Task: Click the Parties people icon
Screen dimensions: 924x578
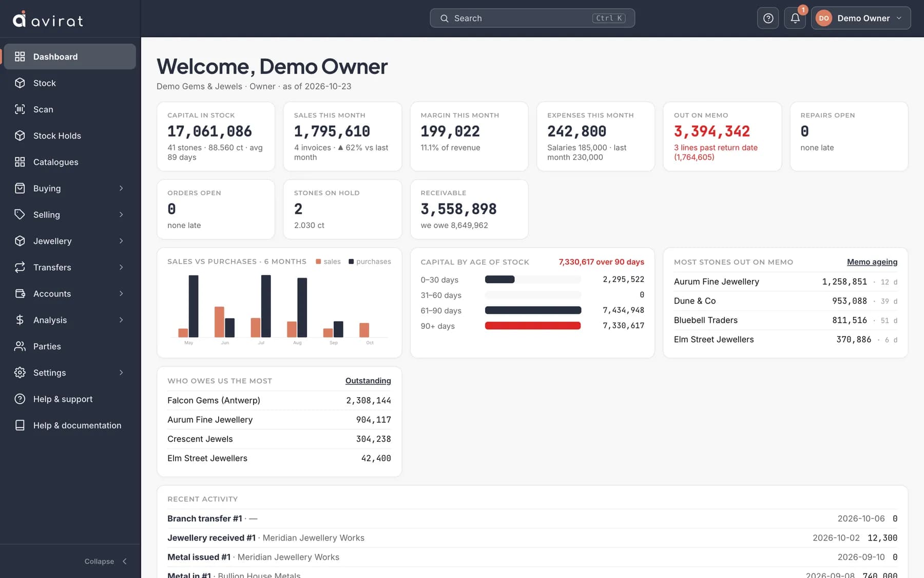Action: pos(20,346)
